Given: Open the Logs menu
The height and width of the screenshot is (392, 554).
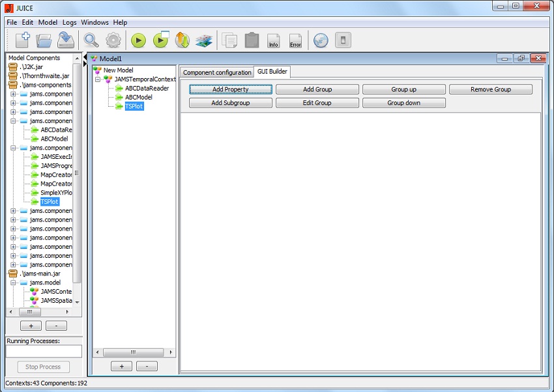Looking at the screenshot, I should [69, 22].
